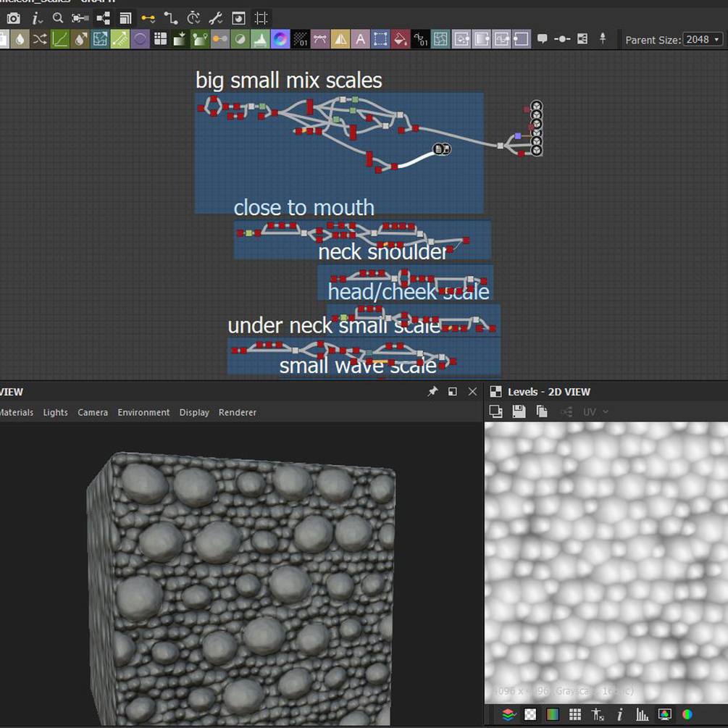Add the purple circle Emboss node
Screen dimensions: 728x728
pos(140,39)
